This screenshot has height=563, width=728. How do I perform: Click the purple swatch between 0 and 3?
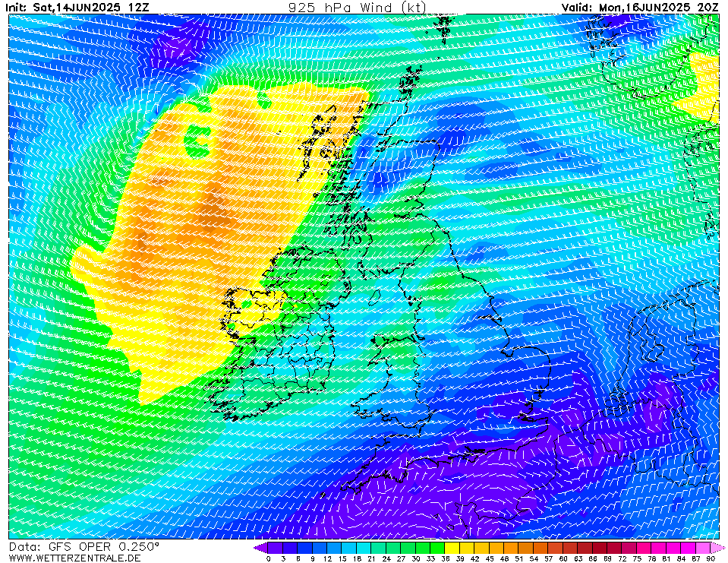(x=276, y=548)
